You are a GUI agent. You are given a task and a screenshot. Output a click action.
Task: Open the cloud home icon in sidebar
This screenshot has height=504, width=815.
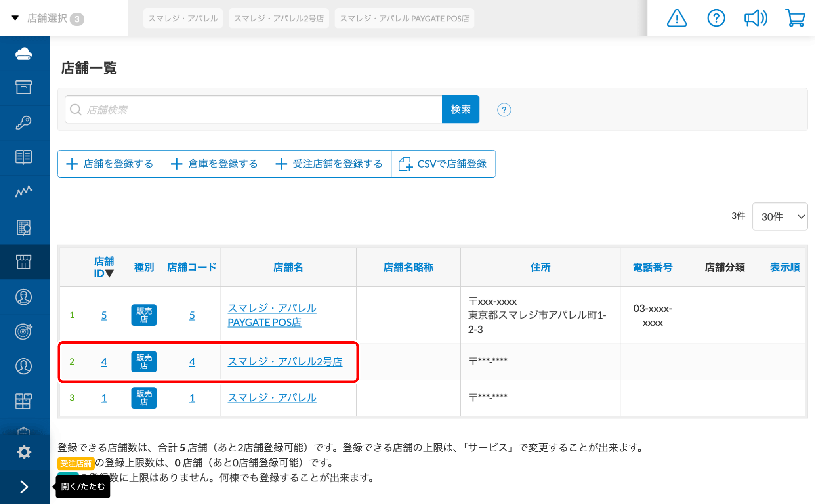click(24, 53)
